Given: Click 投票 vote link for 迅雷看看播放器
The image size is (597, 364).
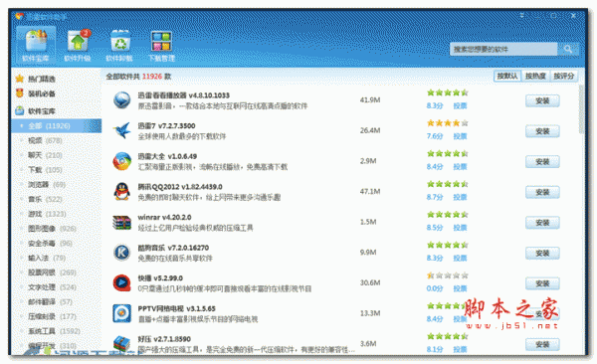Looking at the screenshot, I should click(460, 105).
